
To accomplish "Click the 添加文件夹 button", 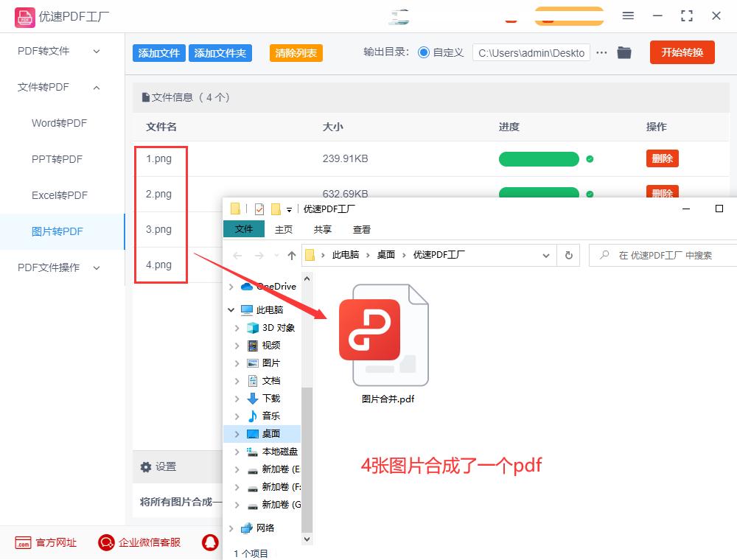I will 222,52.
